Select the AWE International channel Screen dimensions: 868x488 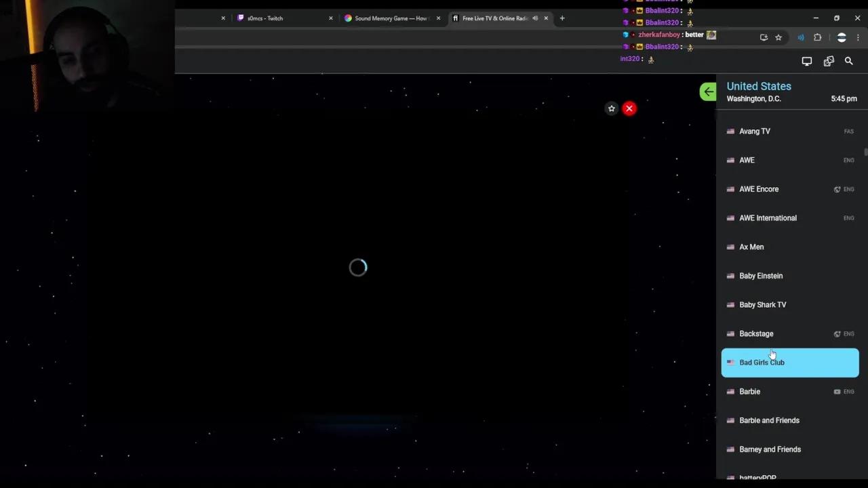pos(790,218)
